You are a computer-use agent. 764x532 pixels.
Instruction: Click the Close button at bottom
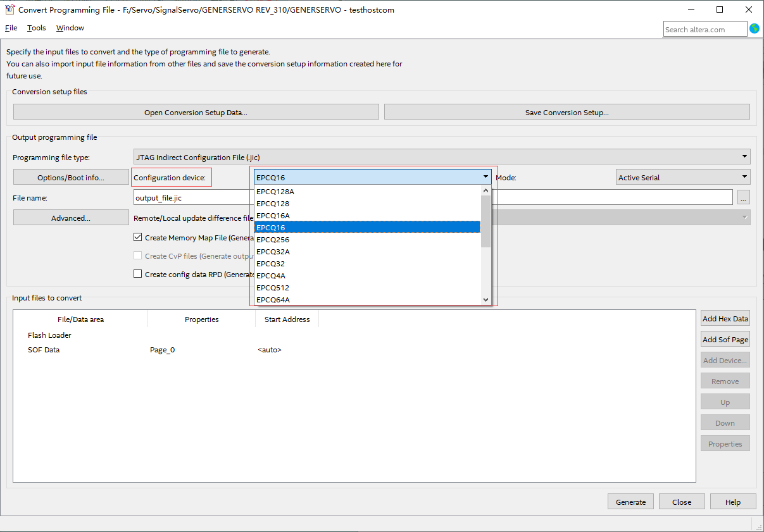click(682, 502)
